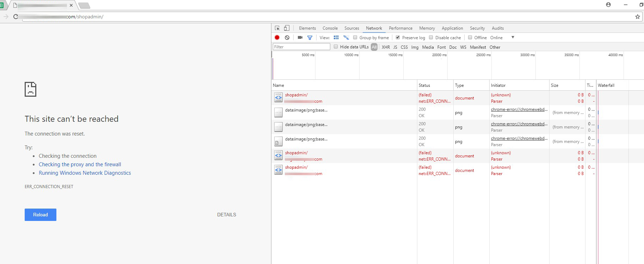Stop recording network log

pos(277,37)
